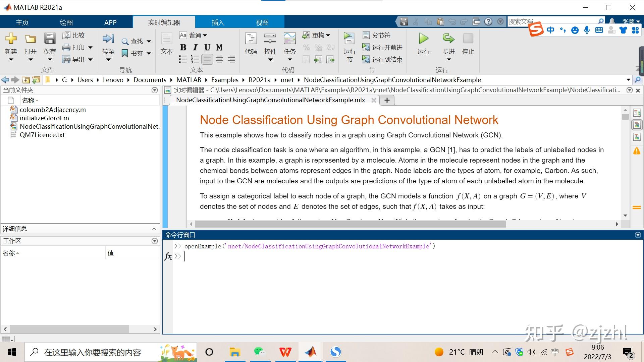Click the Go To (转至) navigation icon
This screenshot has height=362, width=644.
pos(108,39)
